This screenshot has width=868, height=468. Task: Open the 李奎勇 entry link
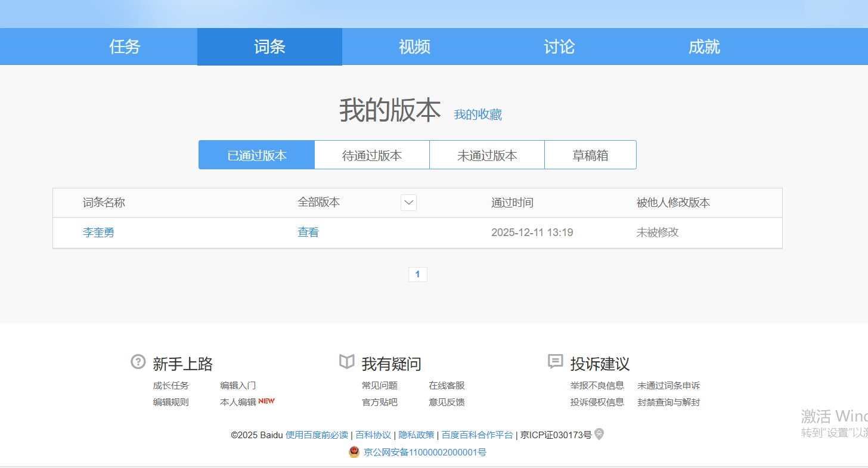98,233
